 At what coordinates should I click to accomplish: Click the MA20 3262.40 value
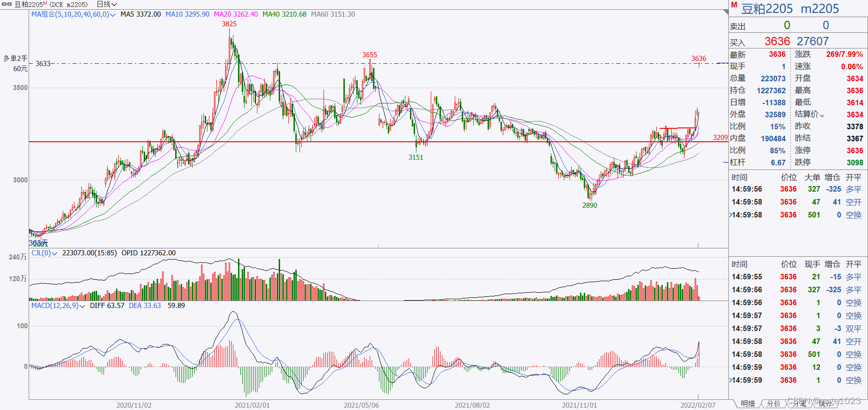click(236, 14)
